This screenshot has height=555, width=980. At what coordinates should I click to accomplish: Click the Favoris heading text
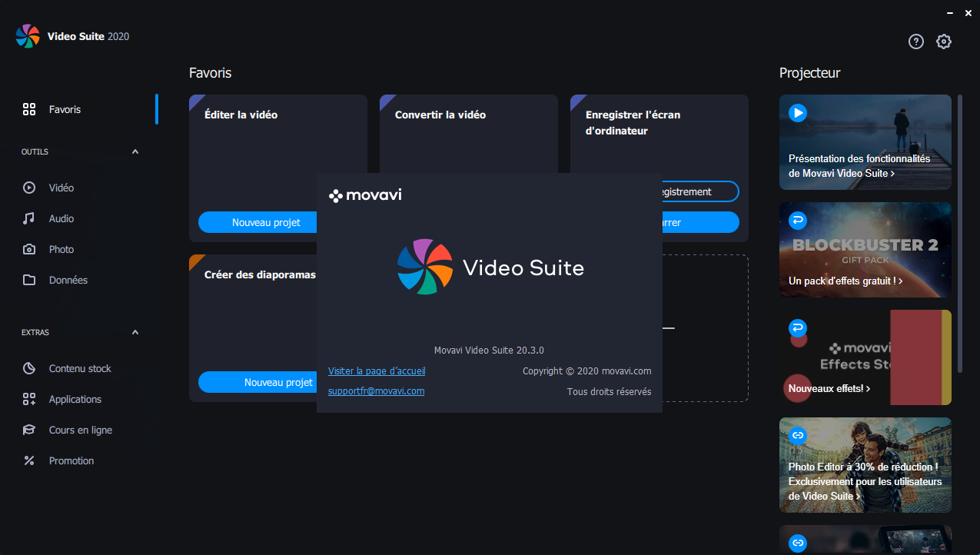[210, 73]
